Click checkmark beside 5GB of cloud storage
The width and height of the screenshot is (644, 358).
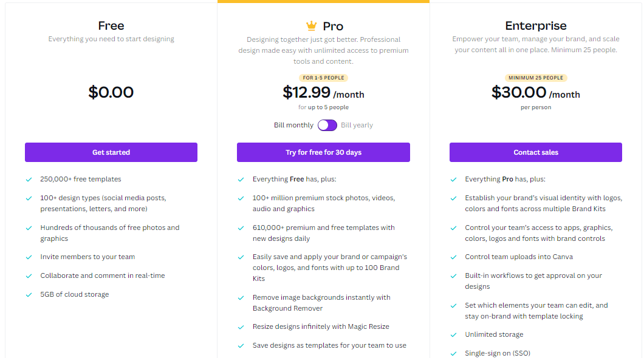pyautogui.click(x=29, y=295)
